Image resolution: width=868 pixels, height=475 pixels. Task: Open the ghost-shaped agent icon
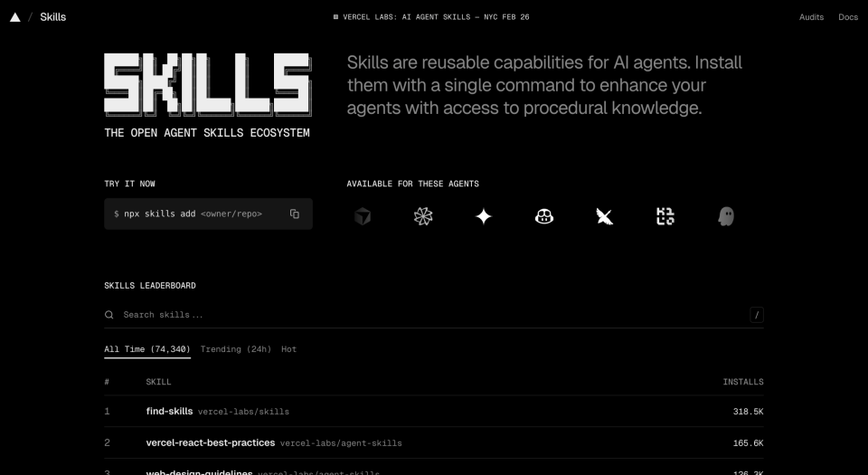[x=726, y=216]
